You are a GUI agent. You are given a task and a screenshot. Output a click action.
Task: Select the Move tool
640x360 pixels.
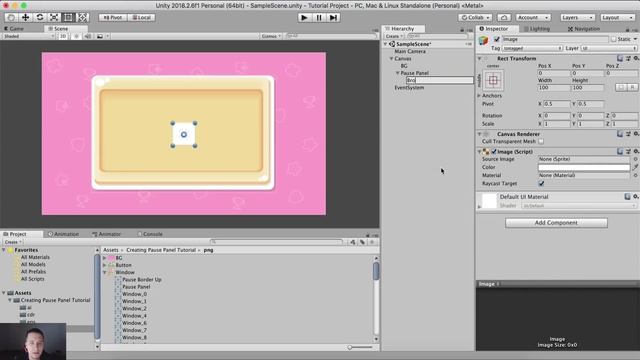(25, 18)
